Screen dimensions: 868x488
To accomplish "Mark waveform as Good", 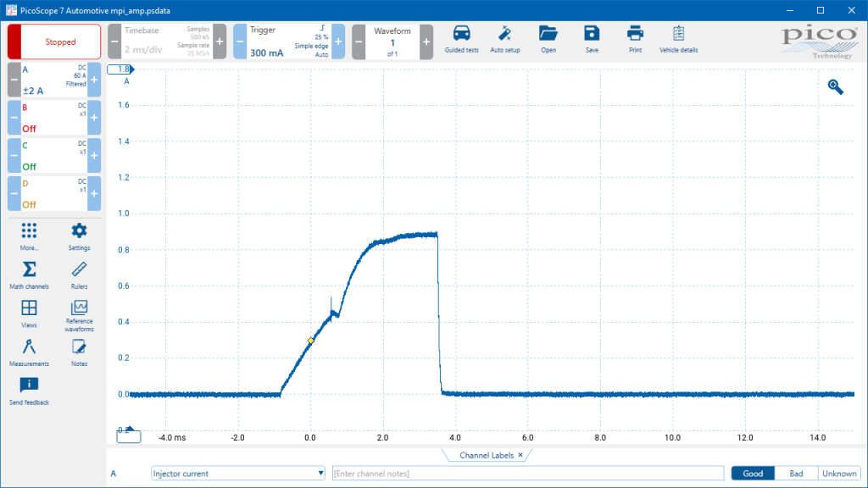I will (753, 474).
